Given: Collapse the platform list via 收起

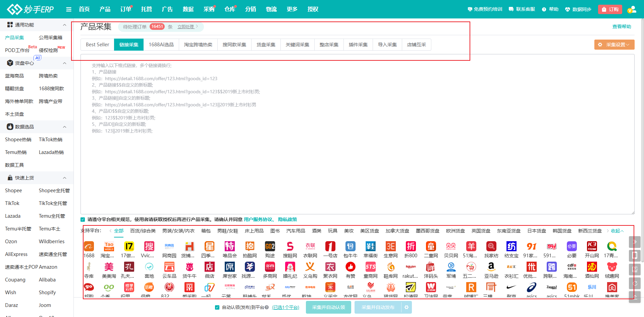Looking at the screenshot, I should tap(617, 231).
